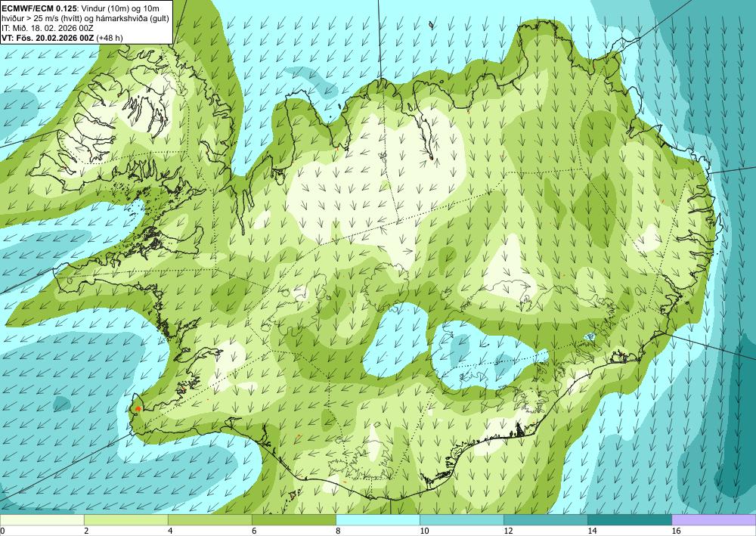Click the purple swatch above 16 m/s
This screenshot has height=536, width=756.
click(x=714, y=519)
